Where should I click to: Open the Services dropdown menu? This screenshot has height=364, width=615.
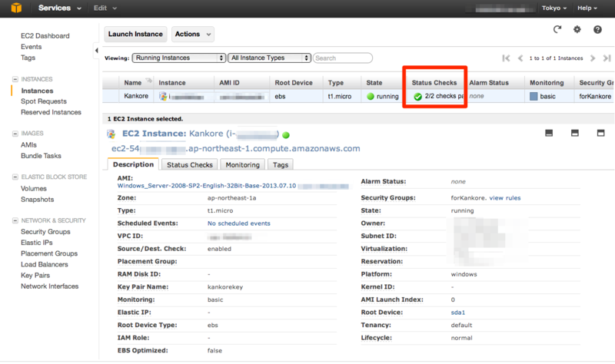60,8
